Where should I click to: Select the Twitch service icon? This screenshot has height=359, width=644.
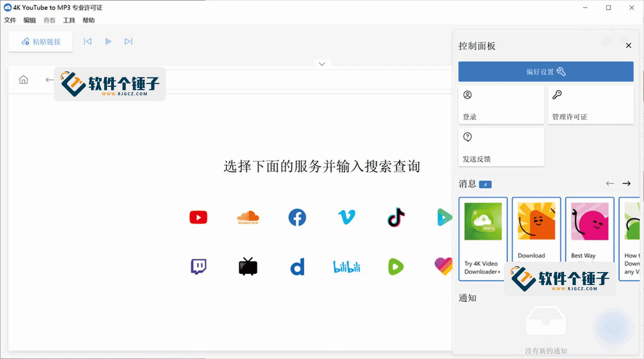click(198, 267)
